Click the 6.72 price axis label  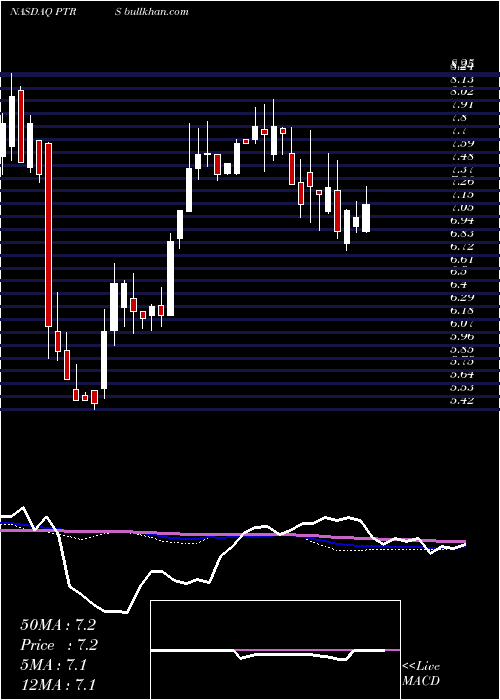tap(462, 247)
